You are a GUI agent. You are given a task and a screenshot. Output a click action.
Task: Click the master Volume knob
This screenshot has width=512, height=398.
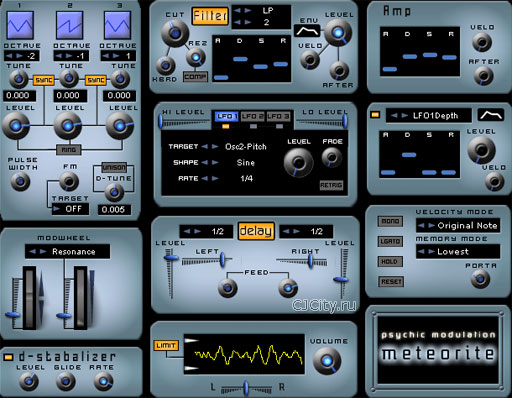tap(327, 360)
